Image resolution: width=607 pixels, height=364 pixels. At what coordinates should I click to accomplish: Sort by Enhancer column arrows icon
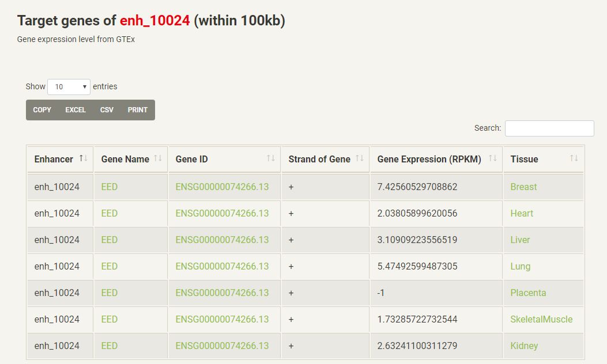84,158
